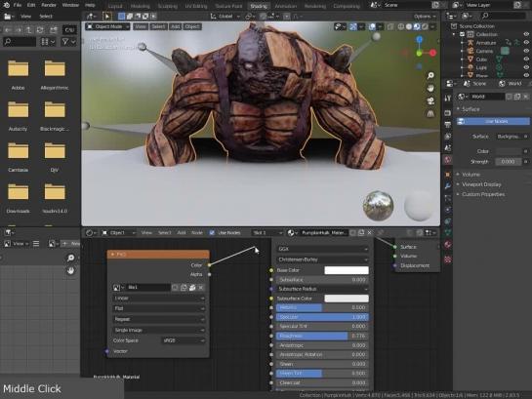Switch to the Layout workspace tab

(x=115, y=6)
